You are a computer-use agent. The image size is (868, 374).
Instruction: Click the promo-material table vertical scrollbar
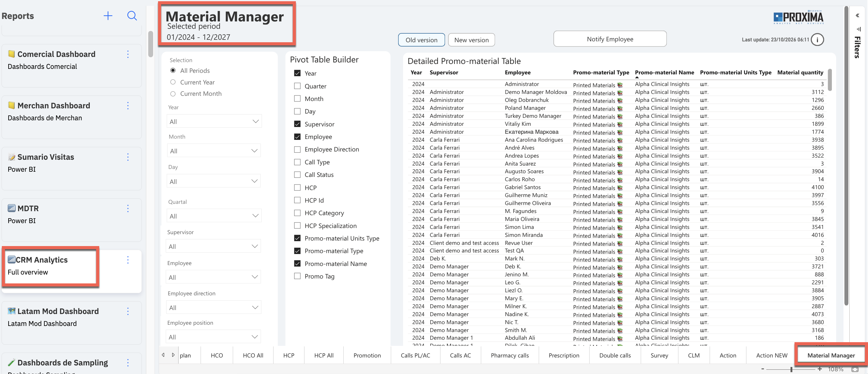[830, 80]
